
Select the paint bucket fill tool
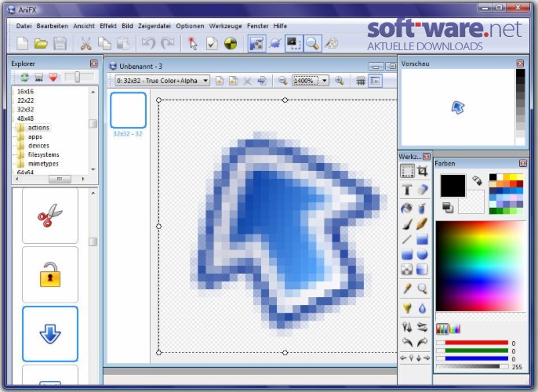coord(407,209)
